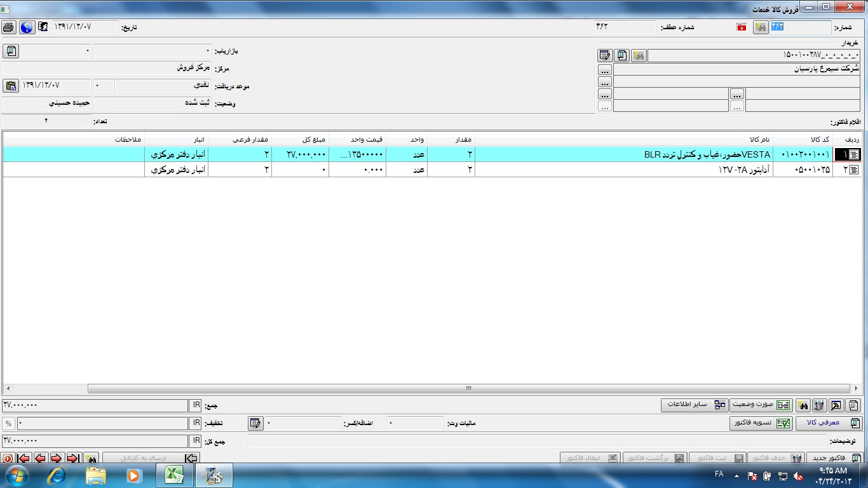Open the Windows Start button
The width and height of the screenshot is (868, 488).
click(17, 475)
